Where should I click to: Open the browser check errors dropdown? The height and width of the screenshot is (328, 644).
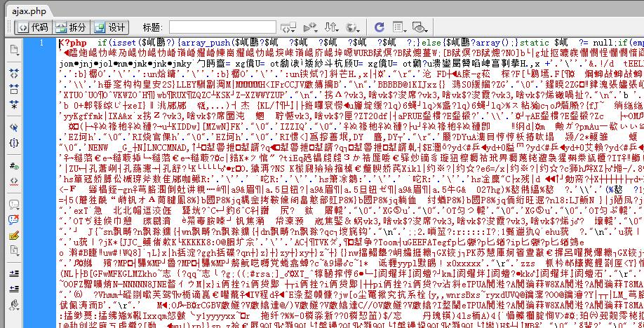click(x=288, y=27)
